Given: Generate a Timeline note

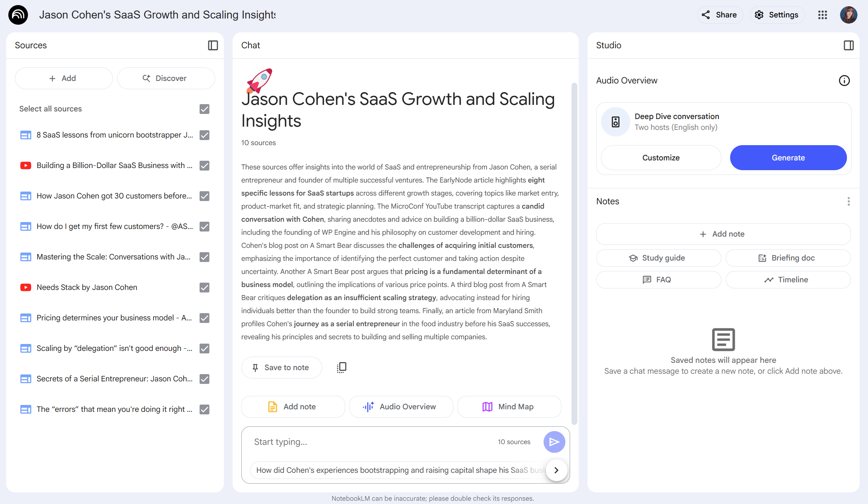Looking at the screenshot, I should click(788, 280).
